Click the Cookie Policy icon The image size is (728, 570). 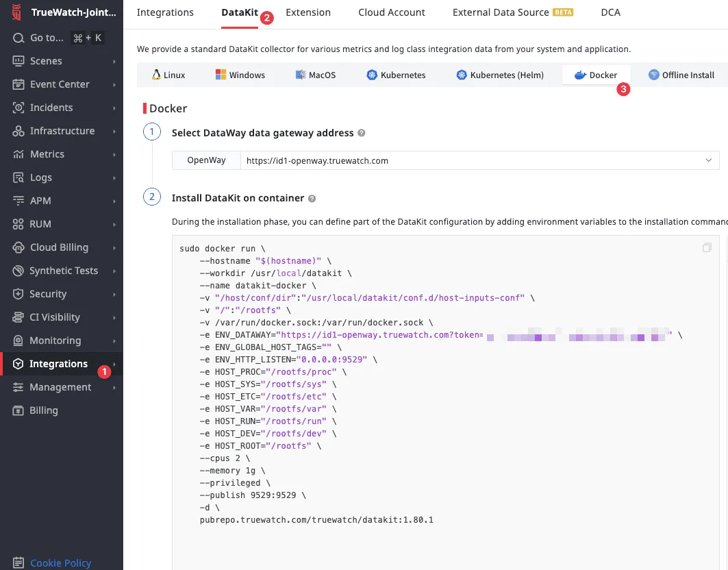coord(18,562)
